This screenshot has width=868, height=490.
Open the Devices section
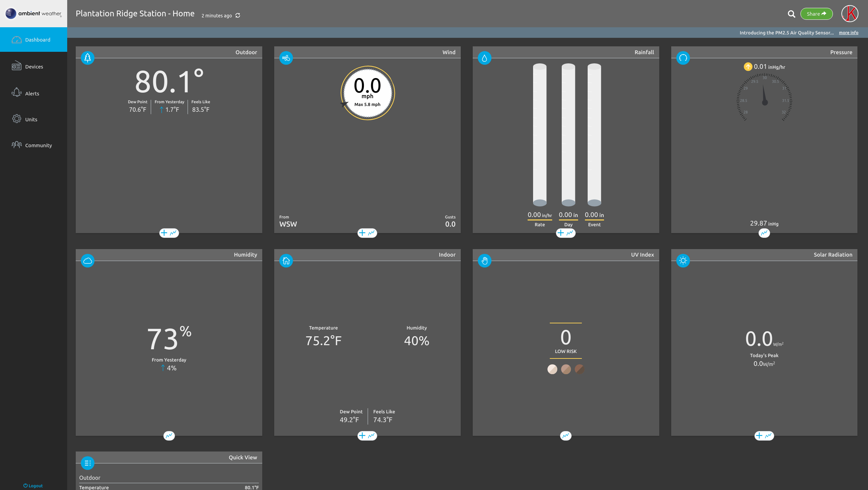[34, 66]
